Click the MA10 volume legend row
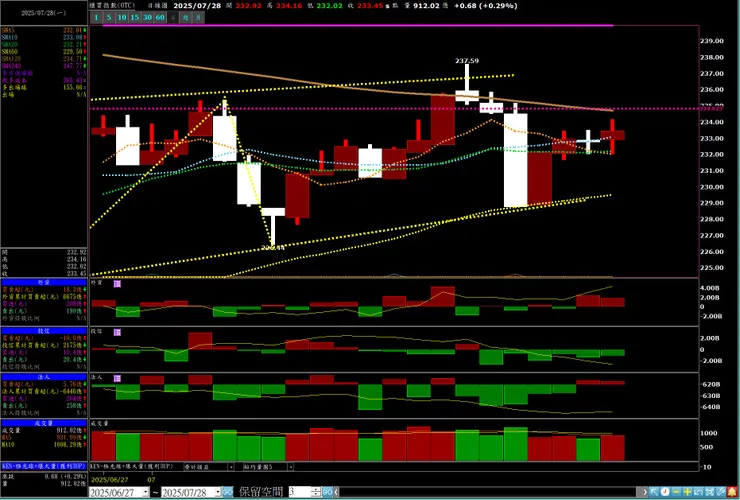This screenshot has height=500, width=740. [44, 445]
